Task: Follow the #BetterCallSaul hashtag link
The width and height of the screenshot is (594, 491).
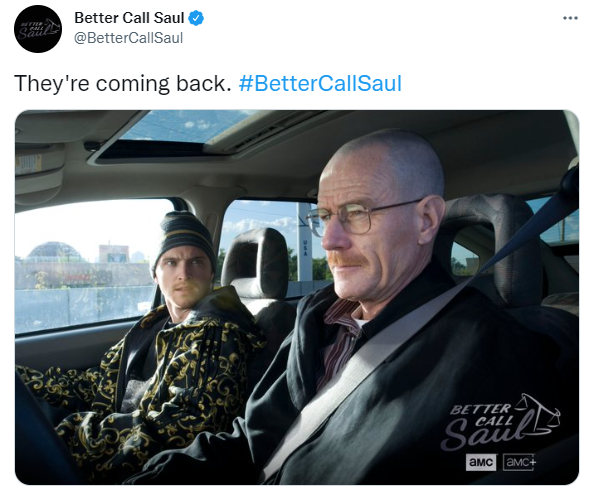Action: [320, 83]
